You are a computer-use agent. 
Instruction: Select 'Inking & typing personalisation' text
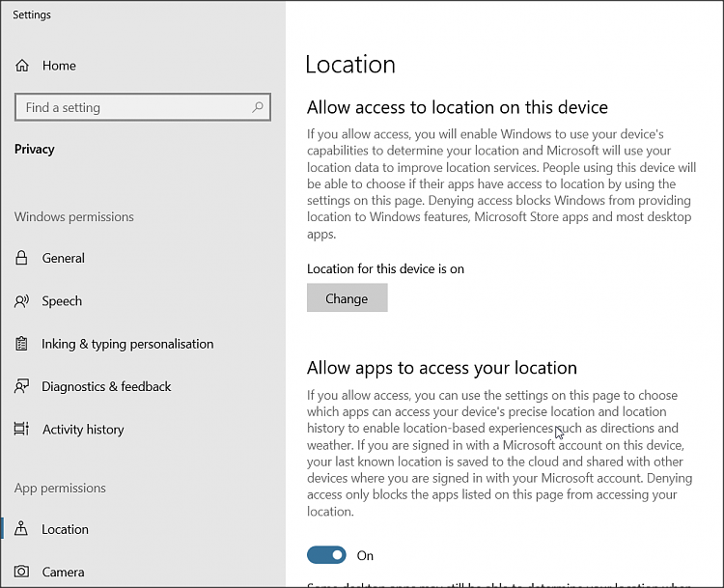tap(127, 344)
